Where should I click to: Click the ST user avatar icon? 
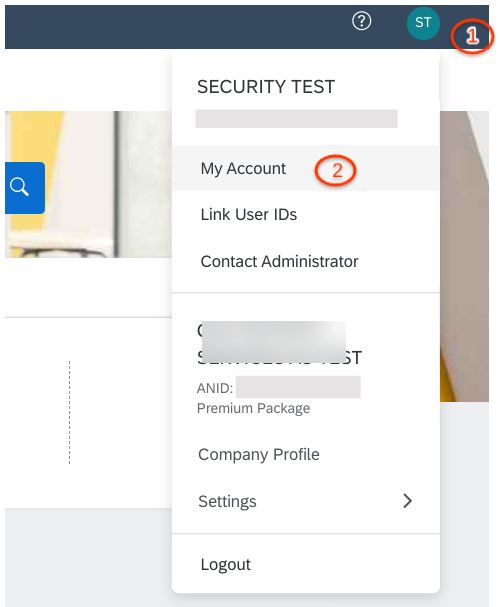(x=423, y=23)
